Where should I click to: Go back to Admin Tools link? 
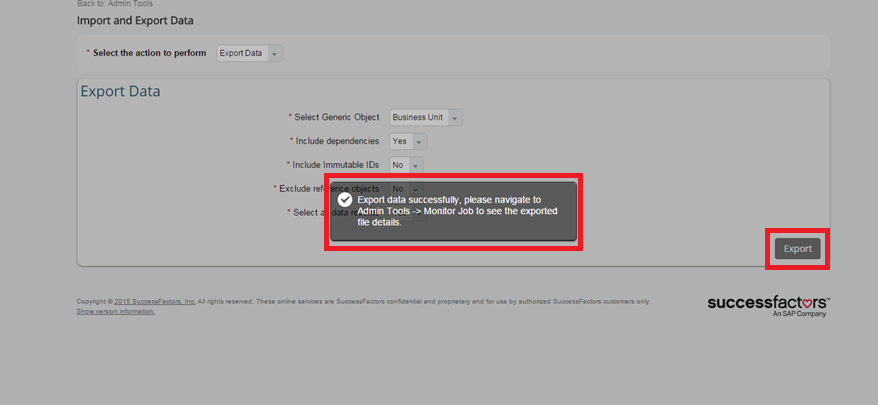[130, 4]
